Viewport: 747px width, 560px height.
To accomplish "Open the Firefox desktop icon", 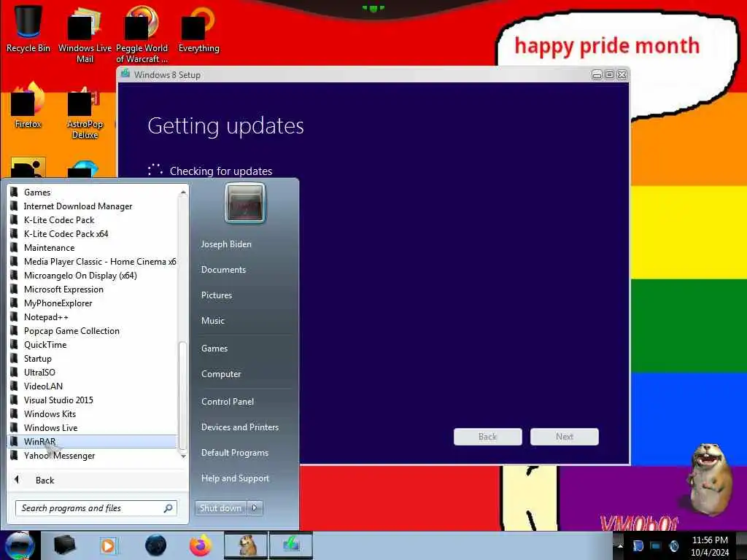I will tap(28, 106).
